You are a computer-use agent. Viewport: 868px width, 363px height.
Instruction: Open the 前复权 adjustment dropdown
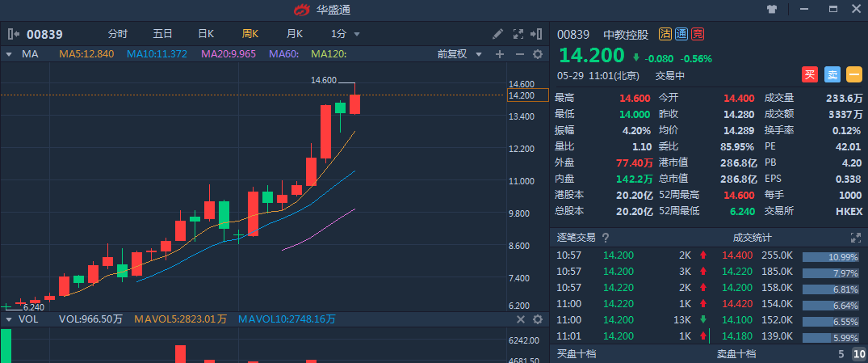coord(459,53)
